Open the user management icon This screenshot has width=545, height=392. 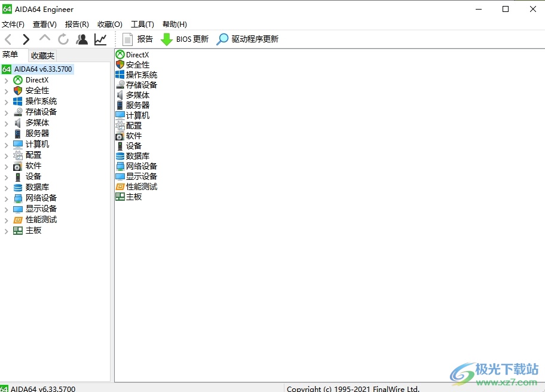82,39
